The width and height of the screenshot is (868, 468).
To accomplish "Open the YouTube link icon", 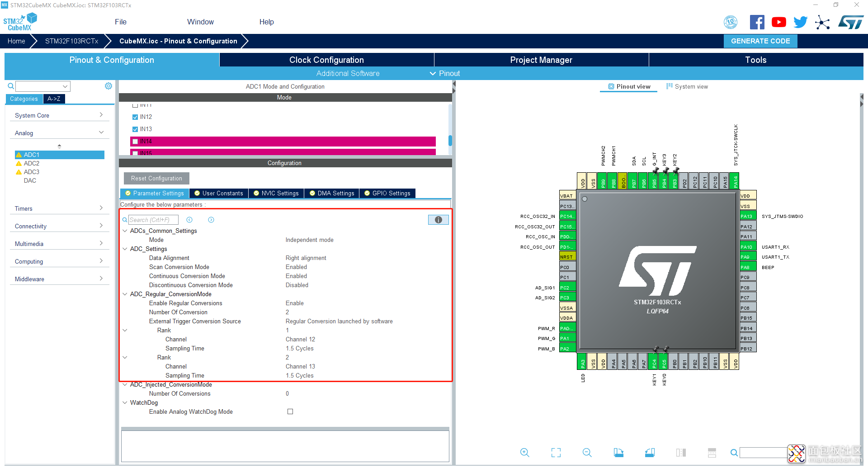I will pyautogui.click(x=779, y=22).
